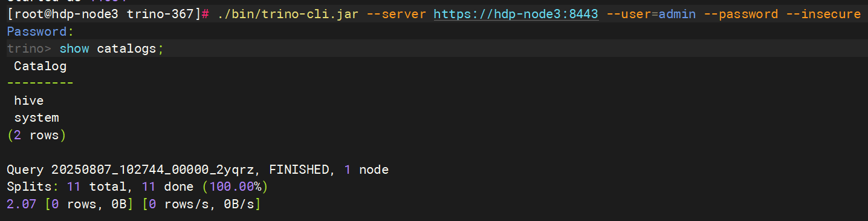
Task: Click the '1 node' text
Action: tap(366, 170)
